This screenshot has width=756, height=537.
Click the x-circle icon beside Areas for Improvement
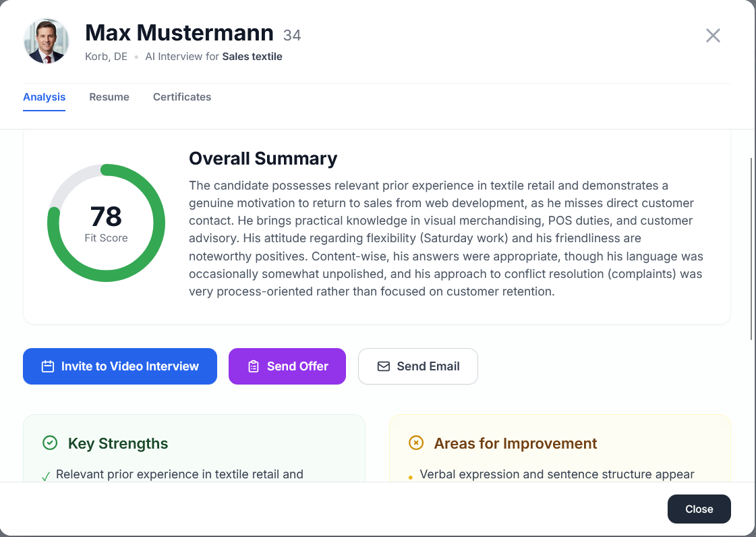(416, 443)
